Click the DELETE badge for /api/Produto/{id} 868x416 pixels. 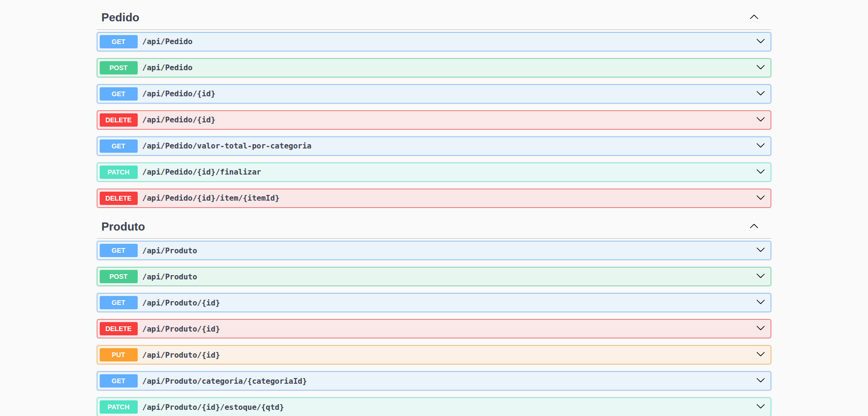pyautogui.click(x=118, y=329)
